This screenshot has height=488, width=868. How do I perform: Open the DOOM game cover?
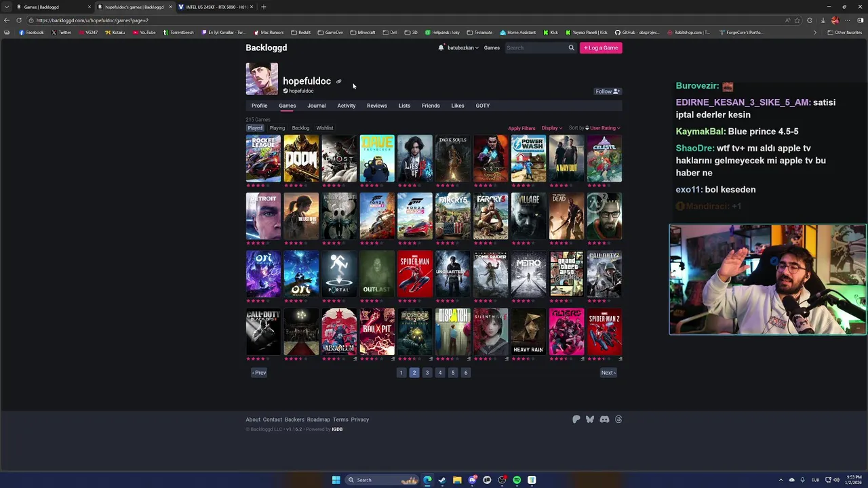[301, 159]
